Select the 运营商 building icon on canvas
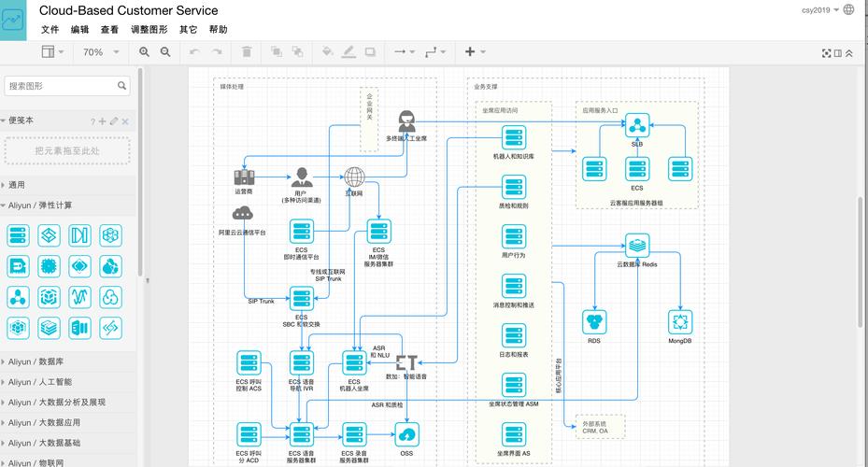 [x=244, y=177]
